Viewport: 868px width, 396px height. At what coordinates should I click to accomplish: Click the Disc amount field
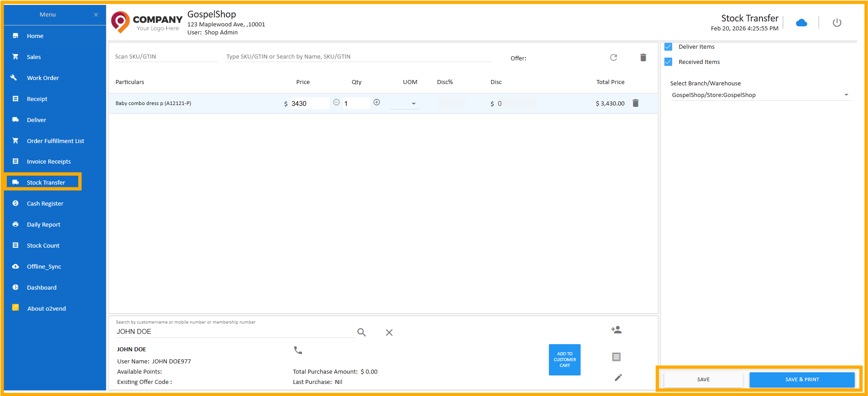coord(516,104)
